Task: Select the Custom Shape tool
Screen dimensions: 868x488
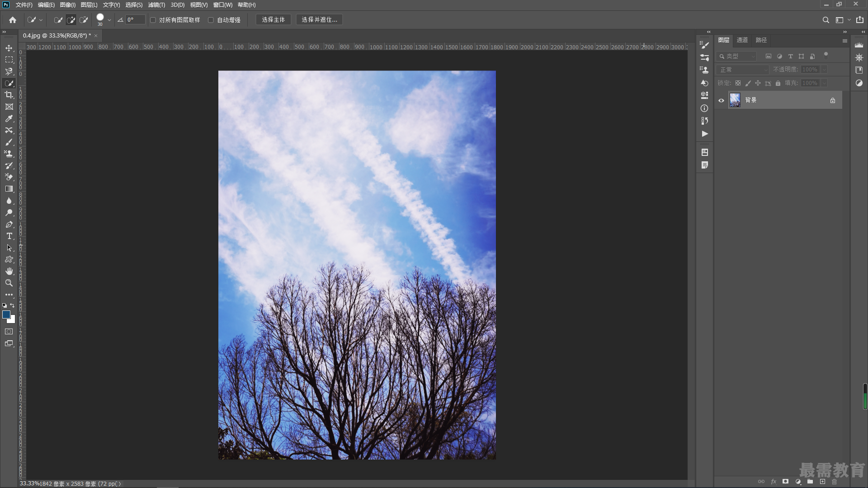Action: [x=9, y=259]
